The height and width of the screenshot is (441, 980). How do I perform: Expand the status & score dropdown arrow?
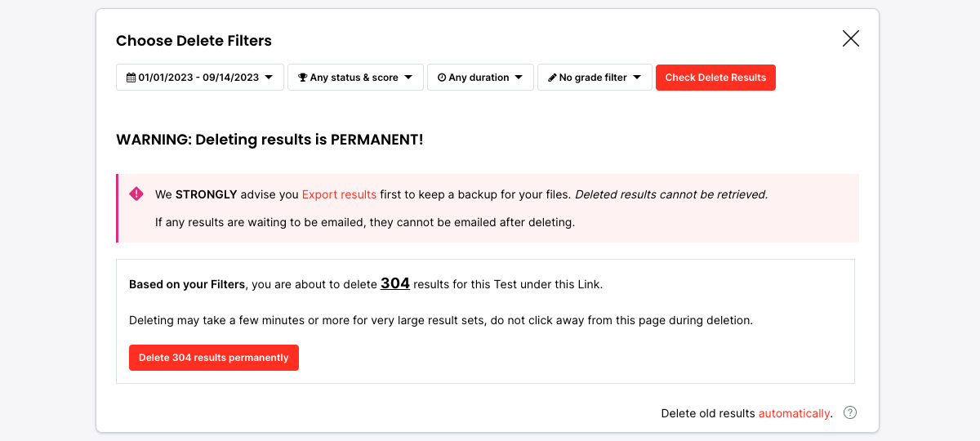(x=408, y=78)
